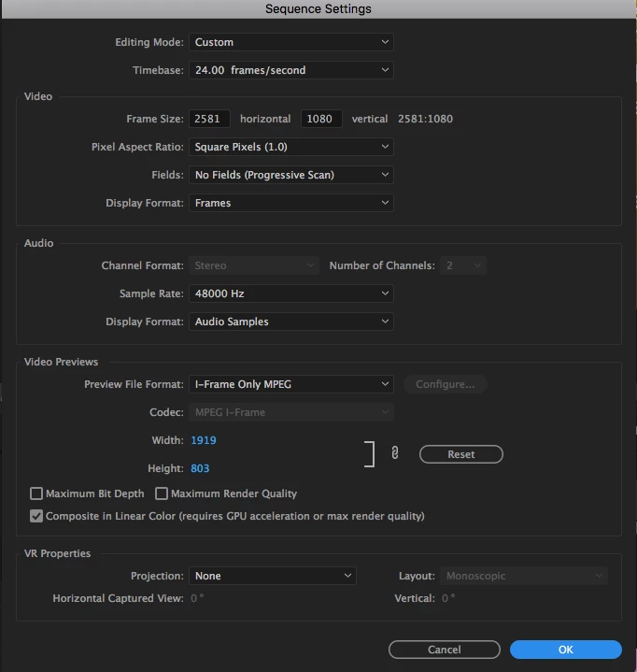637x672 pixels.
Task: Click the Reset button
Action: pos(460,454)
